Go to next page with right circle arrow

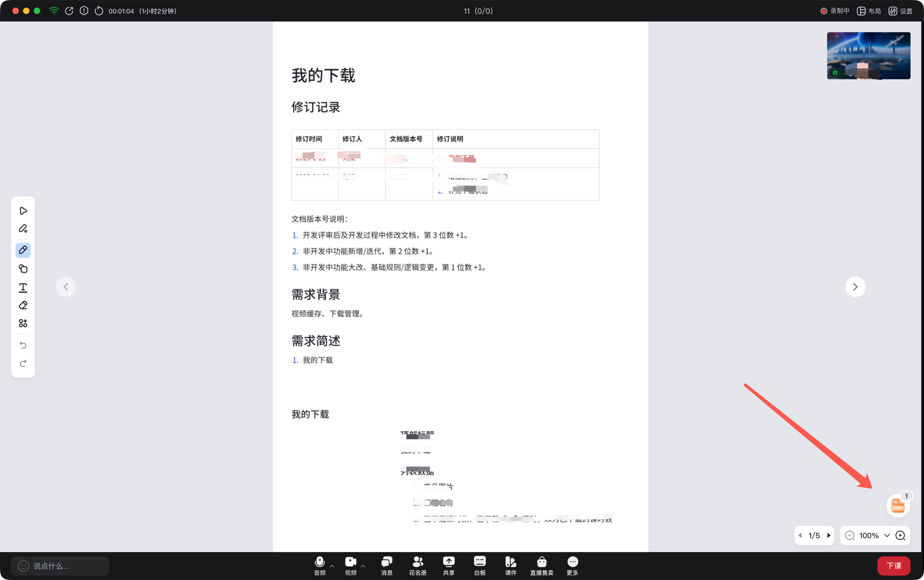click(x=855, y=287)
